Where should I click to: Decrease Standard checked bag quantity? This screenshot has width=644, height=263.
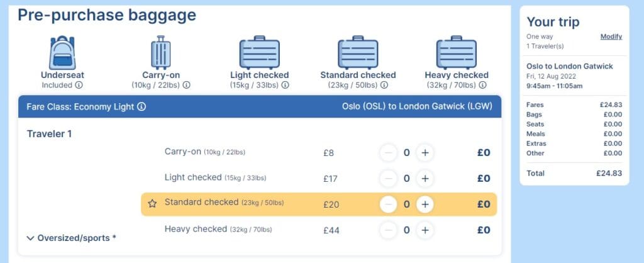coord(389,204)
